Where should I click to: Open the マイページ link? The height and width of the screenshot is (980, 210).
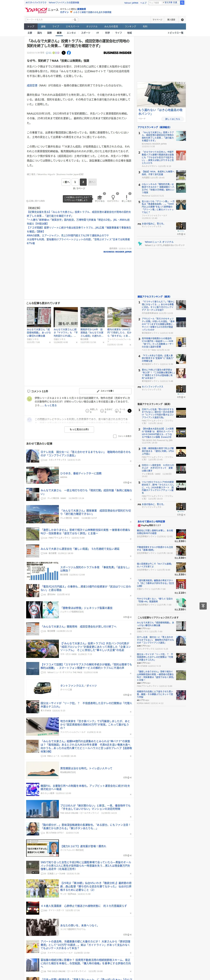tap(157, 20)
